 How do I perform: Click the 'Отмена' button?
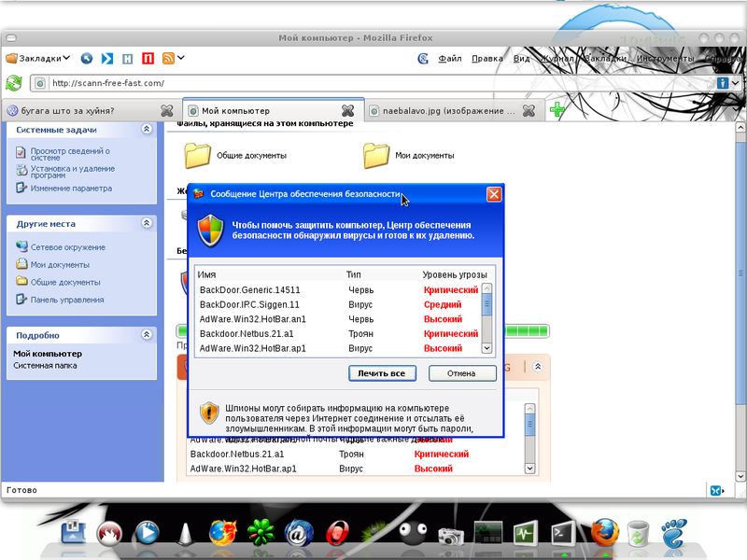click(x=462, y=373)
